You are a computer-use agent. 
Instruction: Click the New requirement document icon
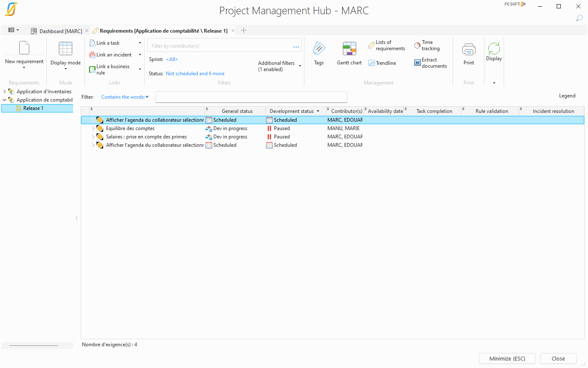24,48
